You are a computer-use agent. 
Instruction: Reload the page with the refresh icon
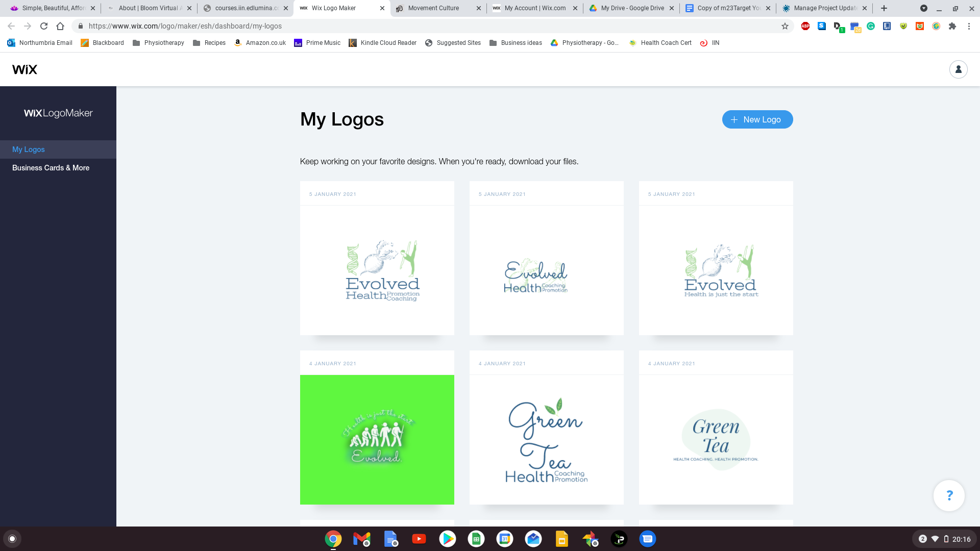[44, 26]
